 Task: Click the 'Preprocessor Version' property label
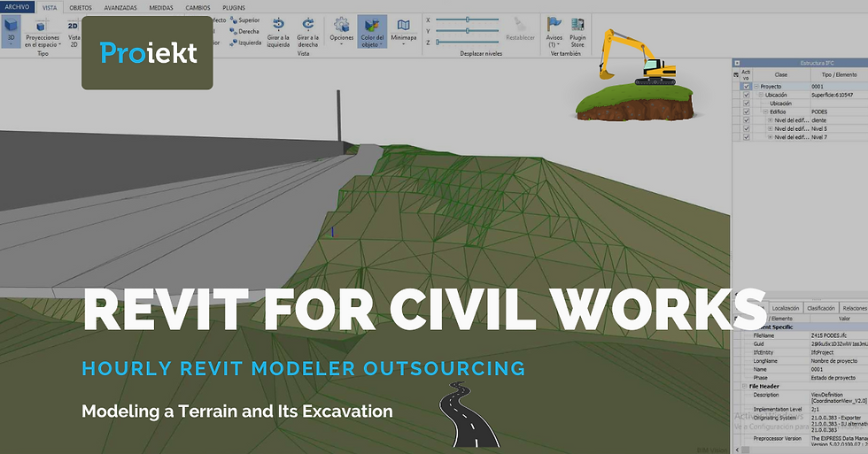778,439
